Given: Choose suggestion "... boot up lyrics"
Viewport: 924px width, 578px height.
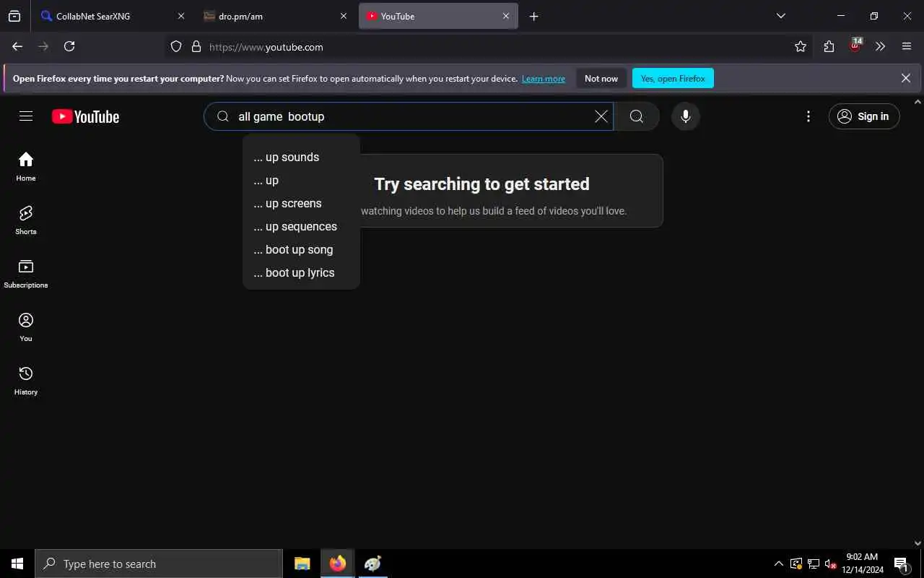Looking at the screenshot, I should point(301,272).
